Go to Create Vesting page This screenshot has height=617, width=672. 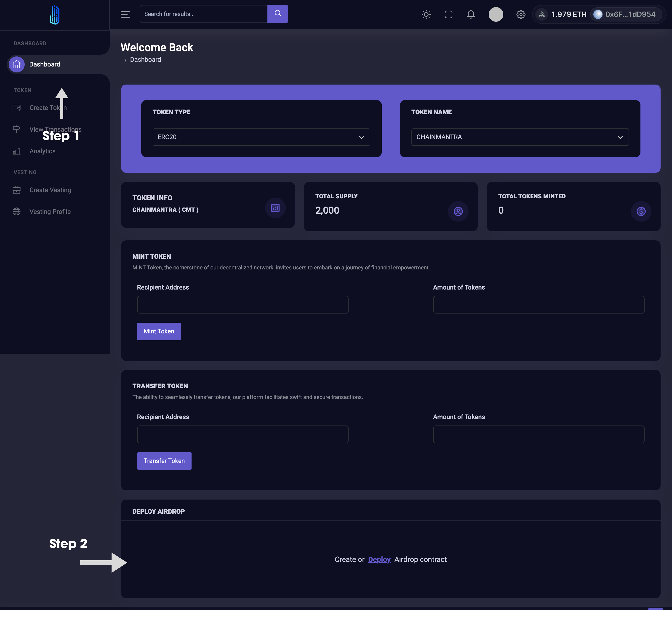50,190
